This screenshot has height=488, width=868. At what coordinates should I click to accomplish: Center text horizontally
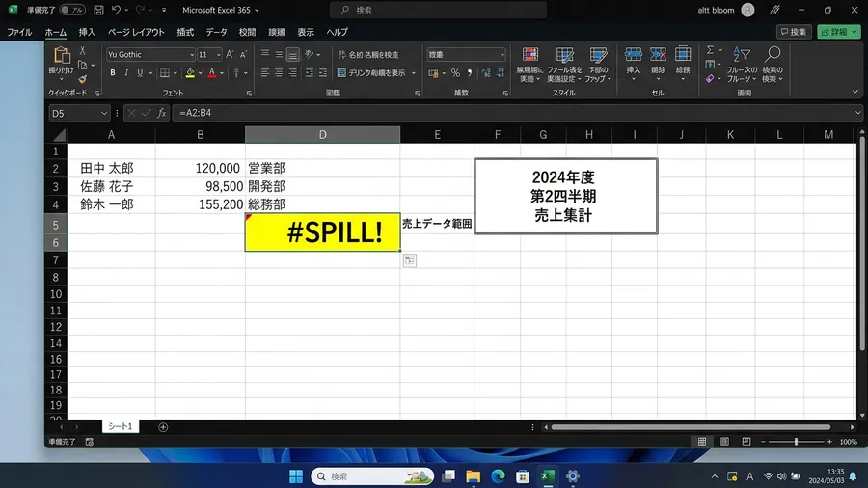(x=279, y=73)
